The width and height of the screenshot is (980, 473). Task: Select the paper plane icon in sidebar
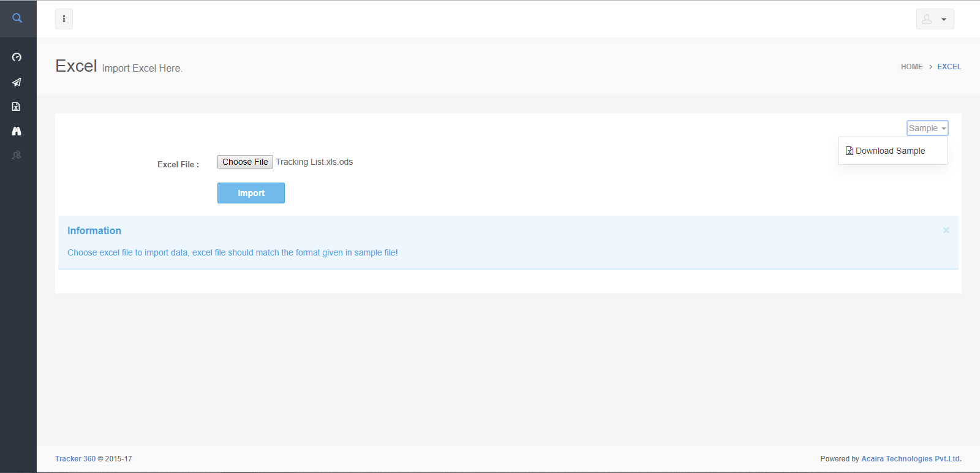pos(17,82)
